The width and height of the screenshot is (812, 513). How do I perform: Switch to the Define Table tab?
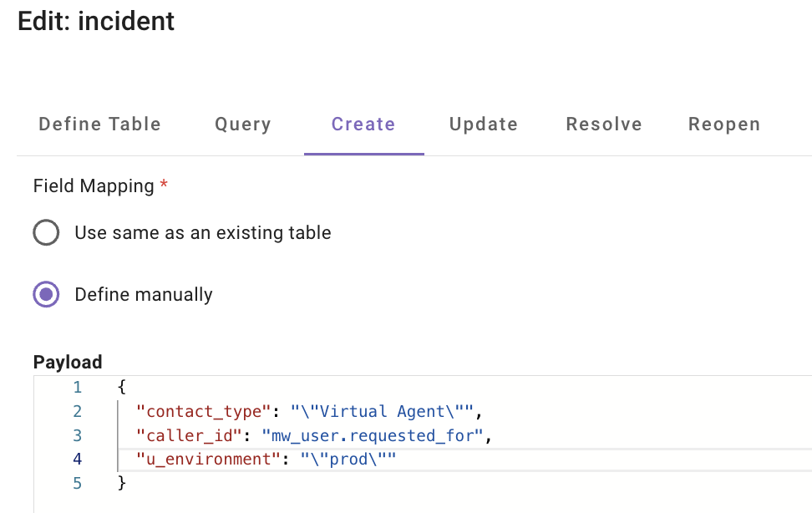click(99, 124)
